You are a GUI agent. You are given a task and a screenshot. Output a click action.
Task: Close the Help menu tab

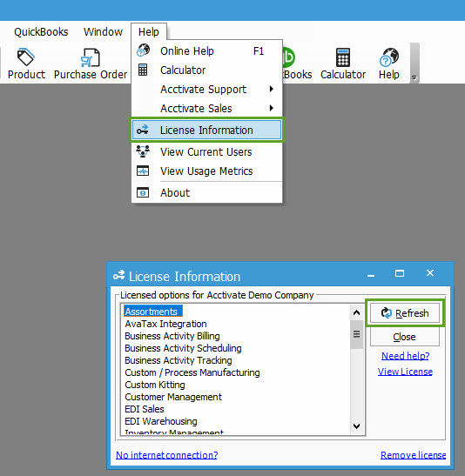pyautogui.click(x=149, y=31)
